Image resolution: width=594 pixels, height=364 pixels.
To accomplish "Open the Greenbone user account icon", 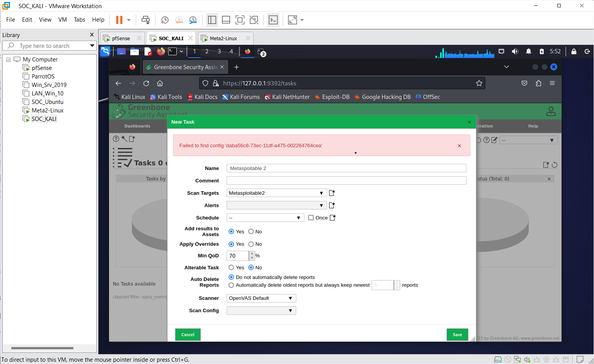I will pyautogui.click(x=551, y=111).
